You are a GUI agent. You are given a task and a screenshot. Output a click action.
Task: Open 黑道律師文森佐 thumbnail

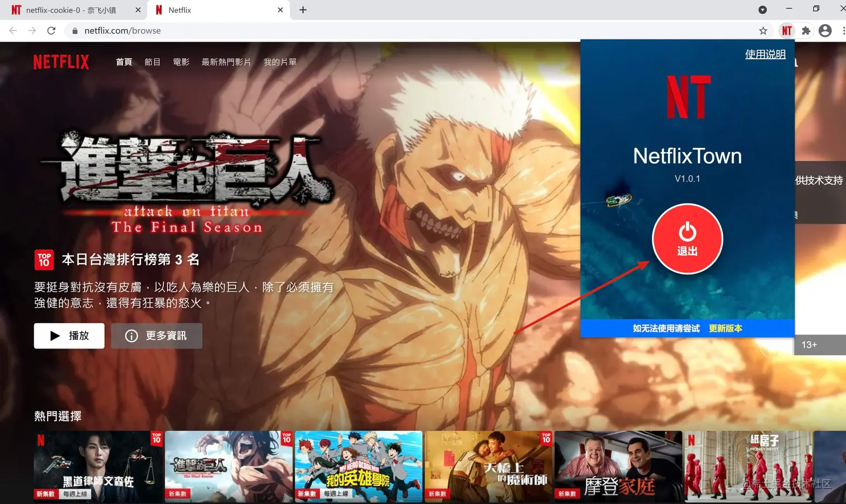pos(98,465)
